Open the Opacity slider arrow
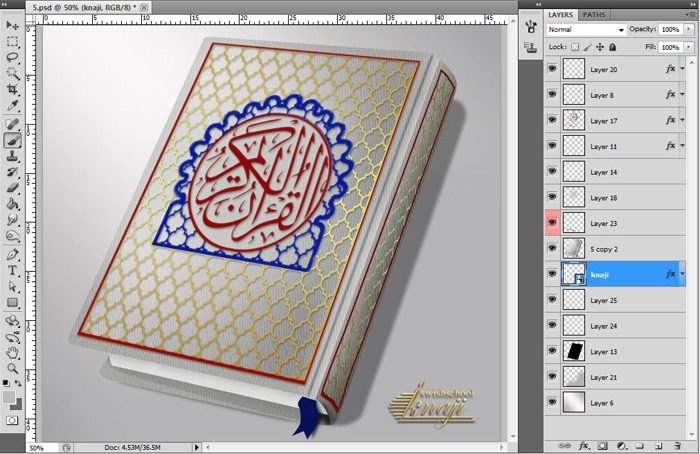Screen dimensions: 700x454 click(687, 30)
